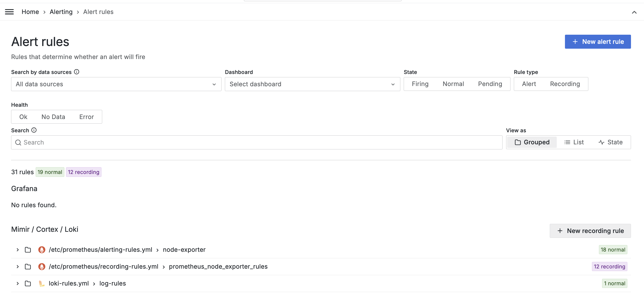Click the New alert rule button
This screenshot has height=306, width=644.
point(597,41)
